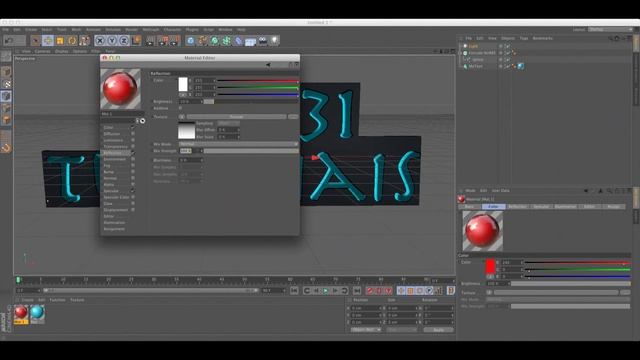Select Reflection channel in Material Editor list

(x=113, y=153)
